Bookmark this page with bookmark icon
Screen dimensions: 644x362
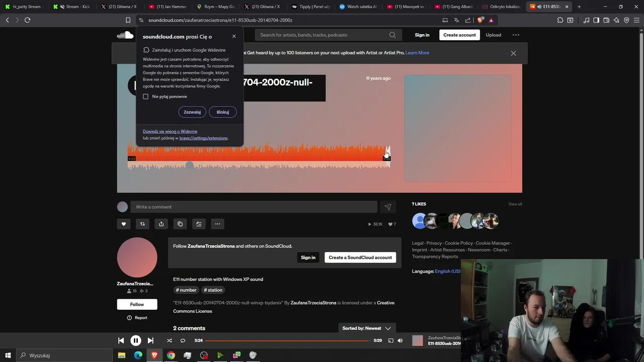pos(128,20)
